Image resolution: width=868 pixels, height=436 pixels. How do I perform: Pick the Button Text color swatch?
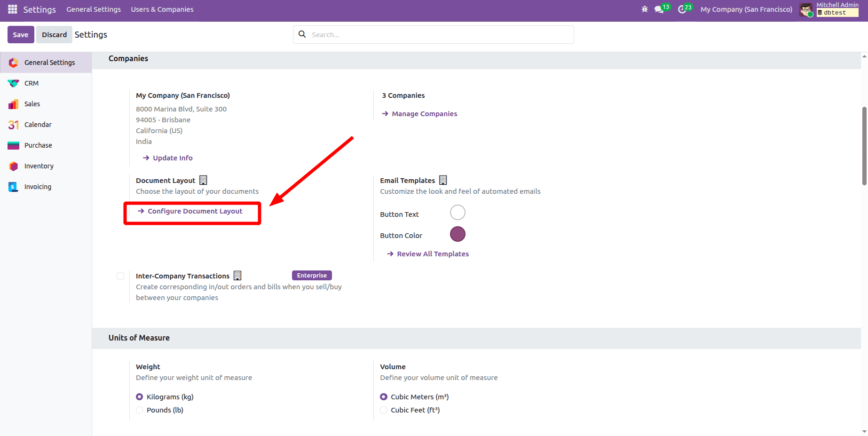(x=458, y=213)
